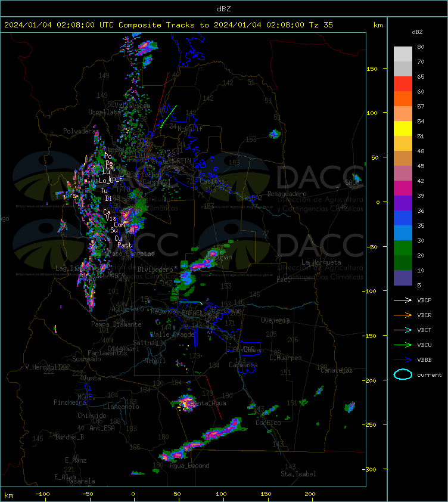Viewport: 448px width, 502px height.
Task: Click the 'VBCU' legend label
Action: pyautogui.click(x=424, y=345)
